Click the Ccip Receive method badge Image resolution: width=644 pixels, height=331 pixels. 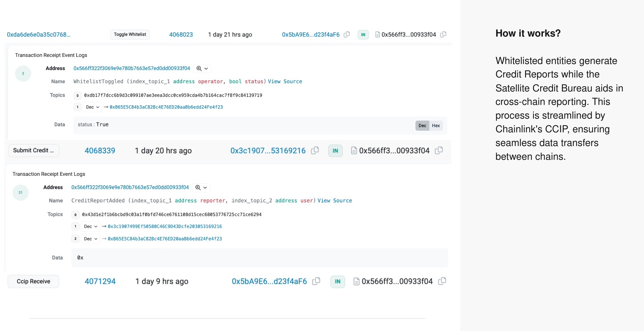[x=33, y=282]
